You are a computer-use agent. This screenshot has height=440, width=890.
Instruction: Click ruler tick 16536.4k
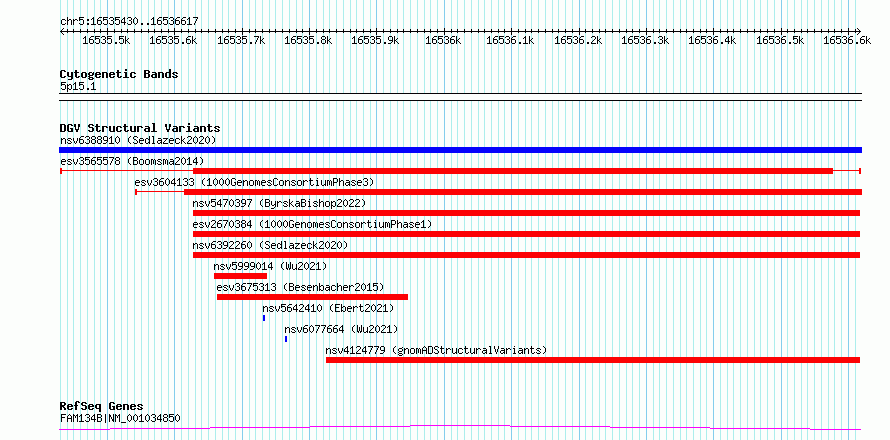[x=712, y=40]
